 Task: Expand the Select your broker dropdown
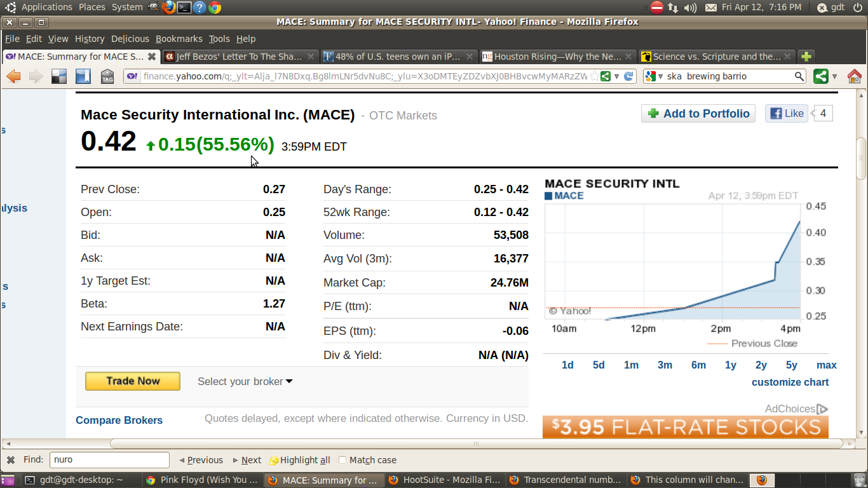click(x=245, y=381)
